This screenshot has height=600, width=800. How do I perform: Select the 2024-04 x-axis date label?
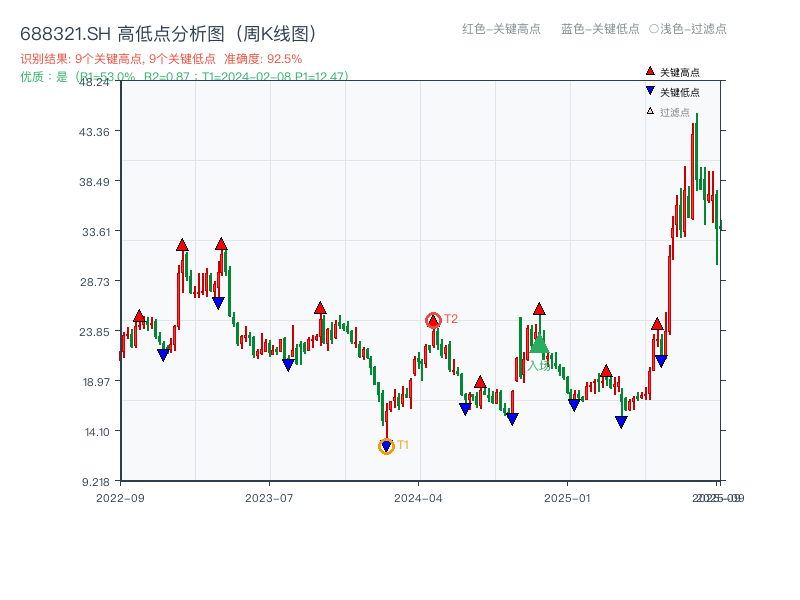point(418,496)
